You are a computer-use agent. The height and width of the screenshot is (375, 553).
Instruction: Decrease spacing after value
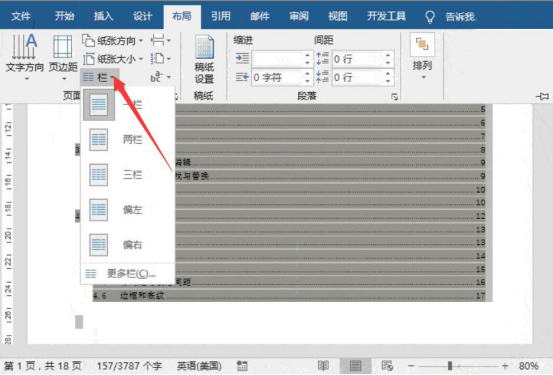(388, 81)
